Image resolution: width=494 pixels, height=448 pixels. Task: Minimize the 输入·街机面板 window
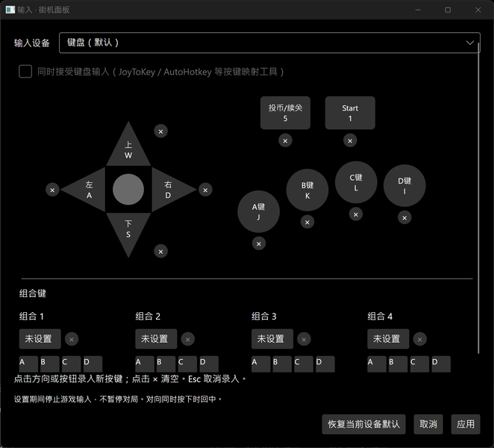click(x=418, y=10)
